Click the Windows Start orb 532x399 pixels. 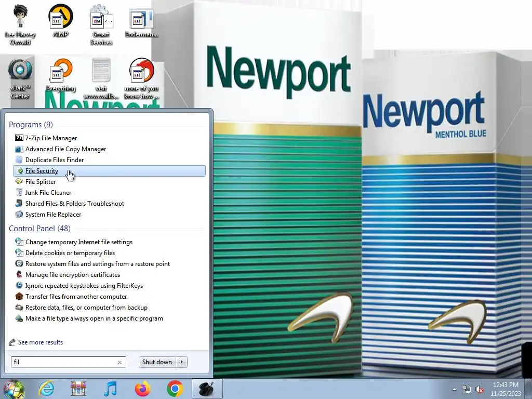(14, 389)
